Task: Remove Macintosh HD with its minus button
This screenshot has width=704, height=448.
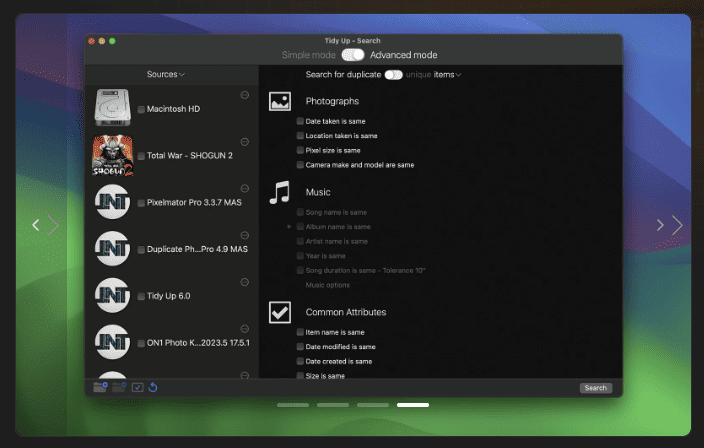Action: click(245, 95)
